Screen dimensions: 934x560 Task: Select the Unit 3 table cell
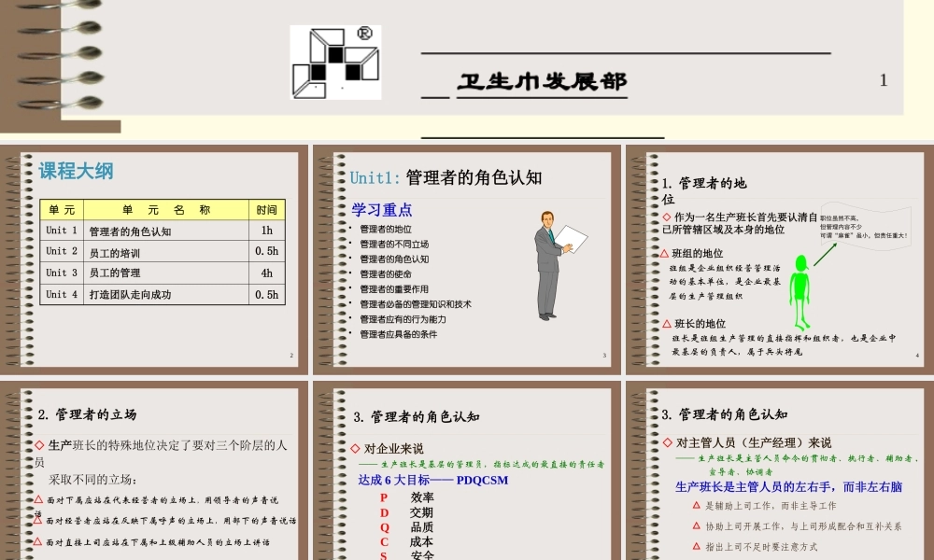[x=62, y=273]
